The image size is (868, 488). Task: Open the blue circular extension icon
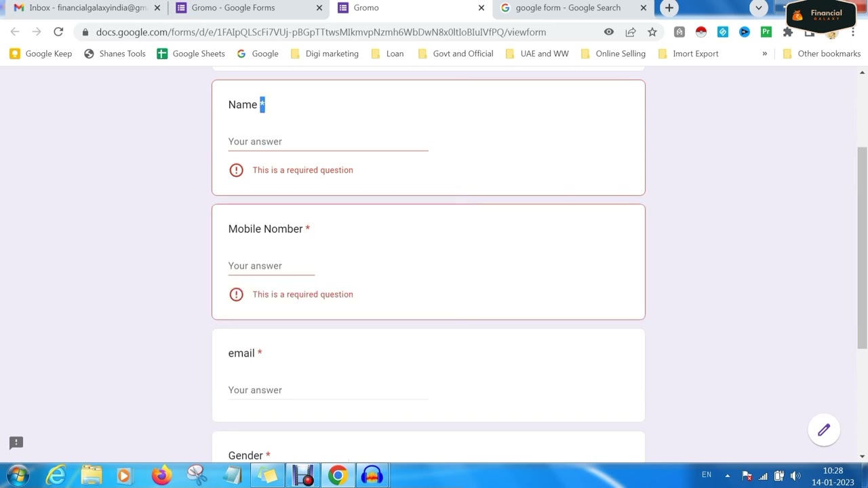pyautogui.click(x=745, y=32)
